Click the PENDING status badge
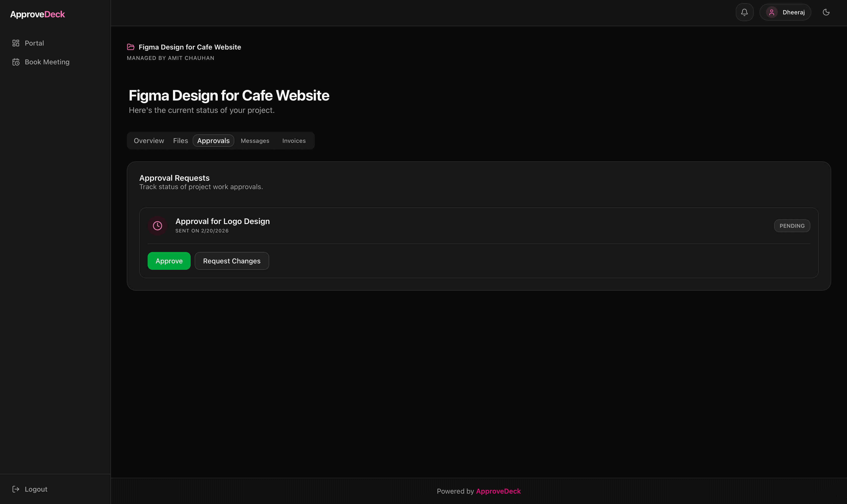The width and height of the screenshot is (847, 504). pos(792,226)
